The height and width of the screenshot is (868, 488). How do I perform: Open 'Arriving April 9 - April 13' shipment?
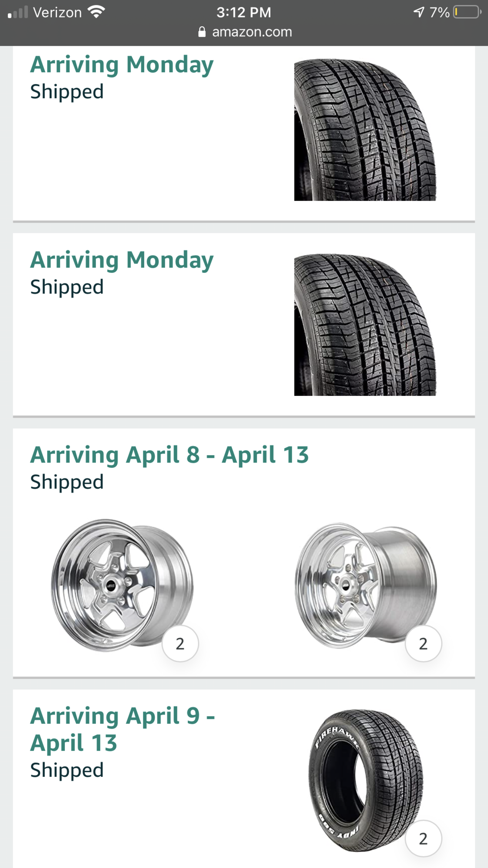click(x=122, y=729)
